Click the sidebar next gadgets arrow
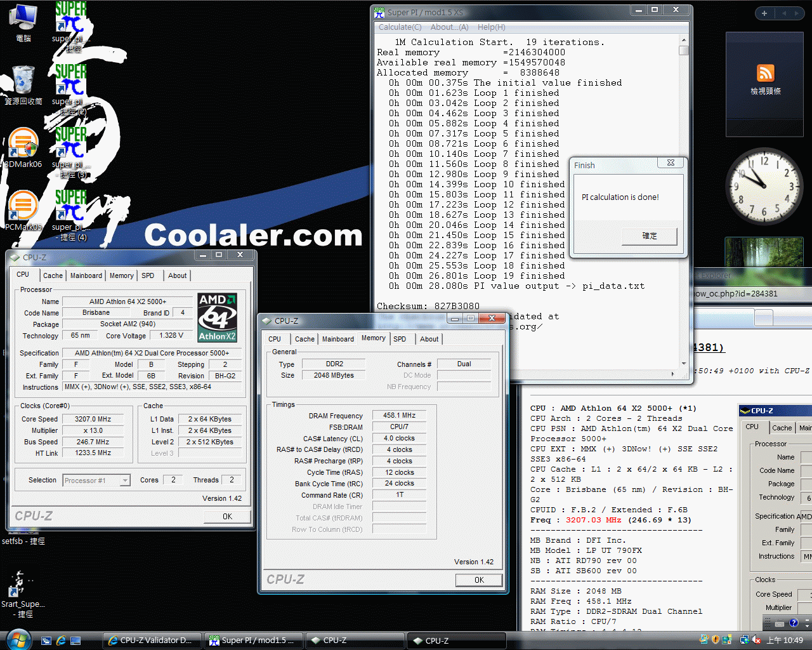 [797, 13]
